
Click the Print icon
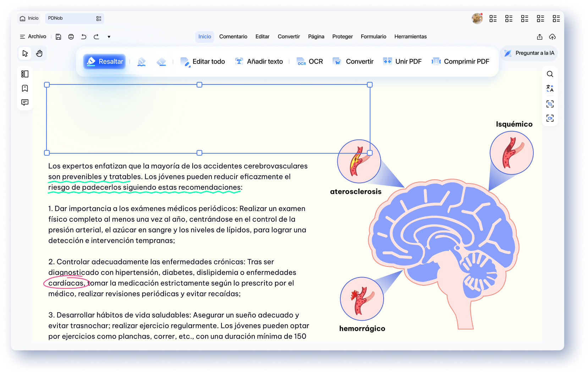(71, 37)
